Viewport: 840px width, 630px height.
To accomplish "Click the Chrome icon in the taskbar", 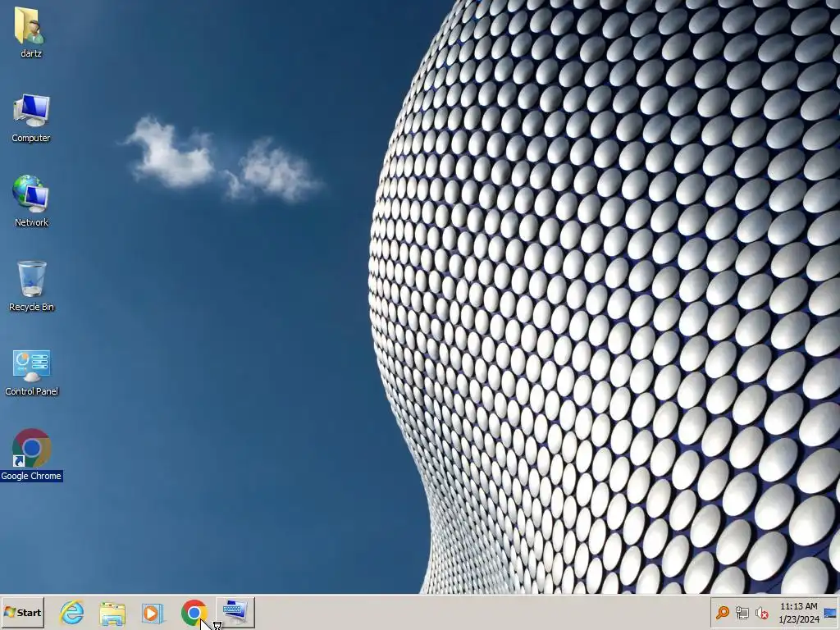I will pos(194,613).
